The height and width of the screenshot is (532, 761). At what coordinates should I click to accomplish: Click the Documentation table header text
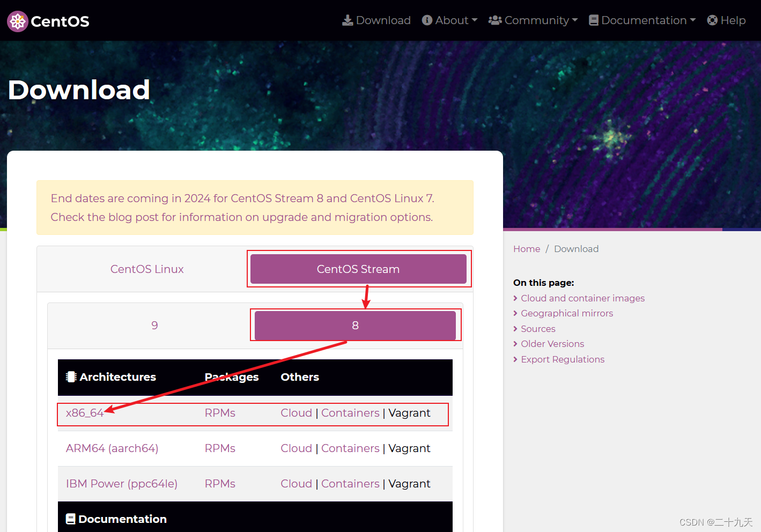pyautogui.click(x=122, y=519)
